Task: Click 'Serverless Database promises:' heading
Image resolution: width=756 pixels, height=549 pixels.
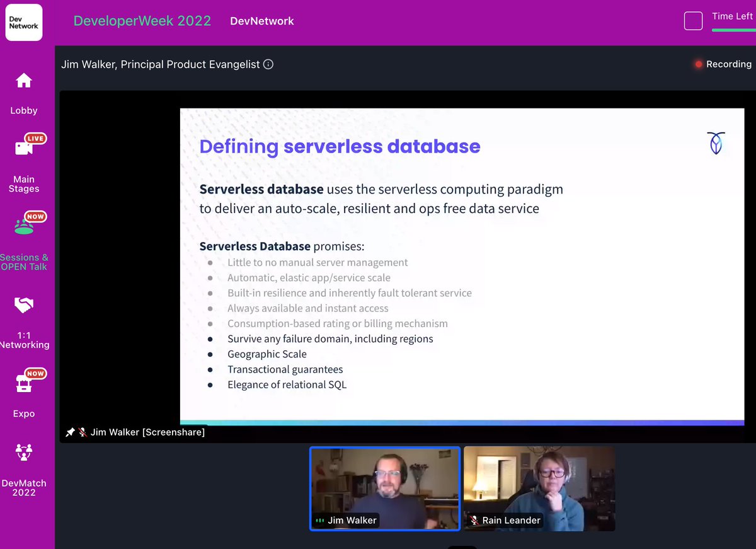Action: tap(282, 246)
